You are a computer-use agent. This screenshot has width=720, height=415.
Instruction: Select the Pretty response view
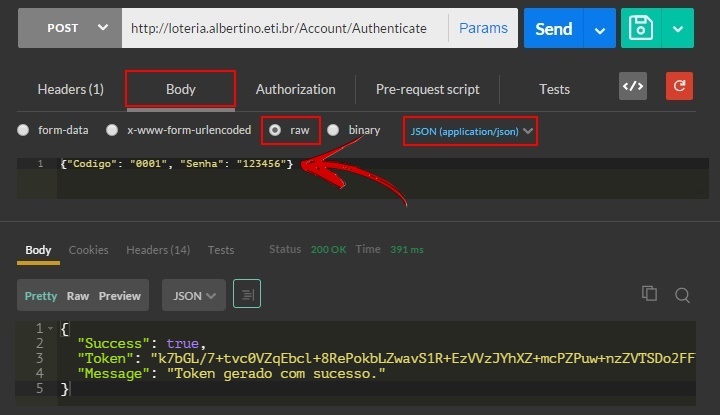41,296
